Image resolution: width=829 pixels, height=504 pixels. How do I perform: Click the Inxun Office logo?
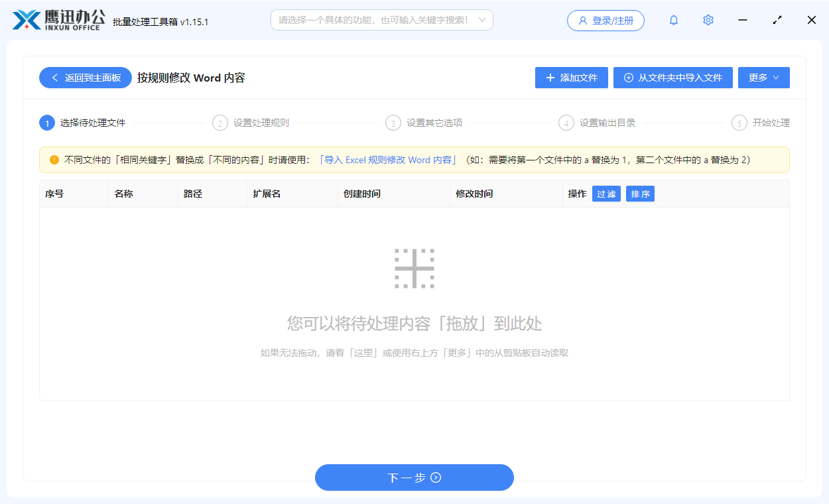[x=59, y=20]
